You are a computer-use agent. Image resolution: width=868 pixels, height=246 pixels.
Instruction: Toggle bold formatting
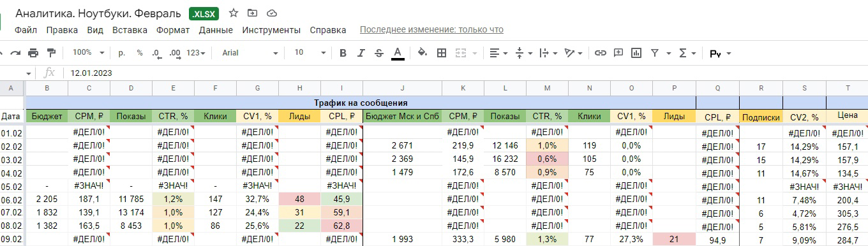click(343, 53)
